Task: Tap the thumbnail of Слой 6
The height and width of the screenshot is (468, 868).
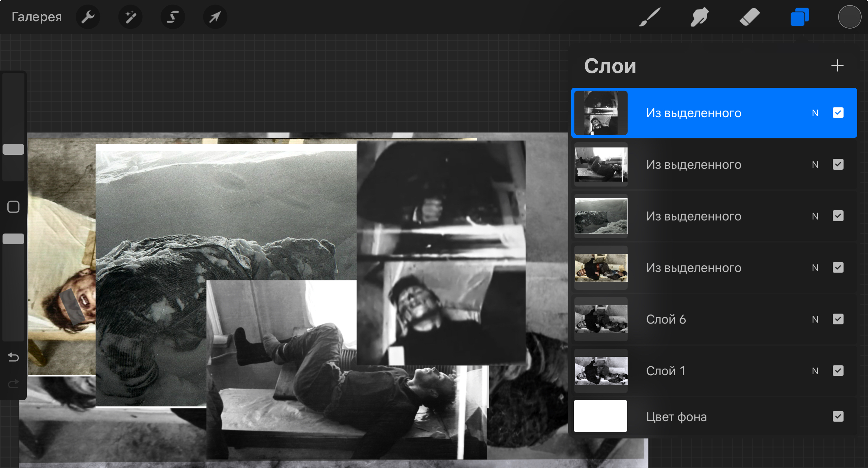Action: pyautogui.click(x=601, y=319)
